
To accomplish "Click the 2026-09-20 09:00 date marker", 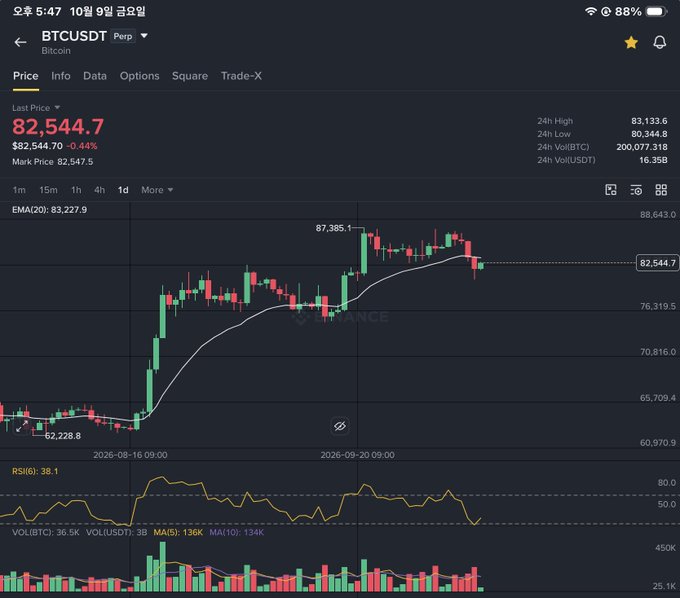I will [x=357, y=455].
